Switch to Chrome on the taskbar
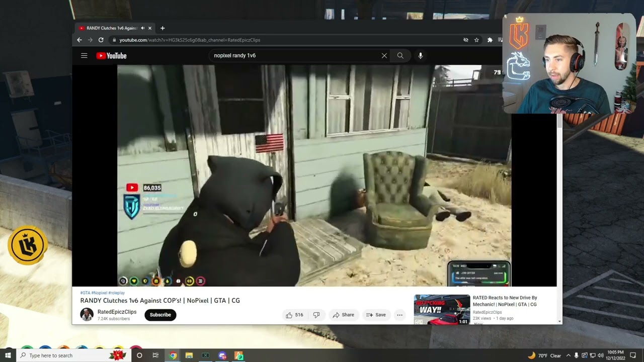Image resolution: width=644 pixels, height=362 pixels. (x=173, y=355)
